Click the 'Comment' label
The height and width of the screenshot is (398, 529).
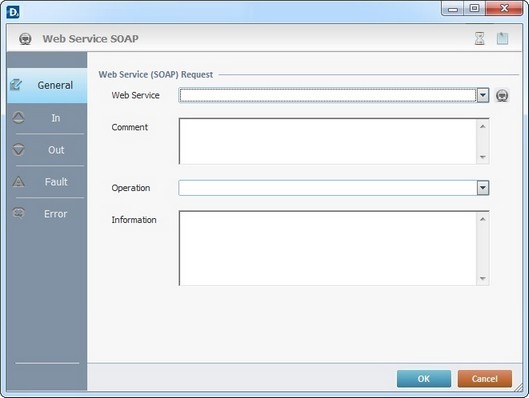click(130, 127)
